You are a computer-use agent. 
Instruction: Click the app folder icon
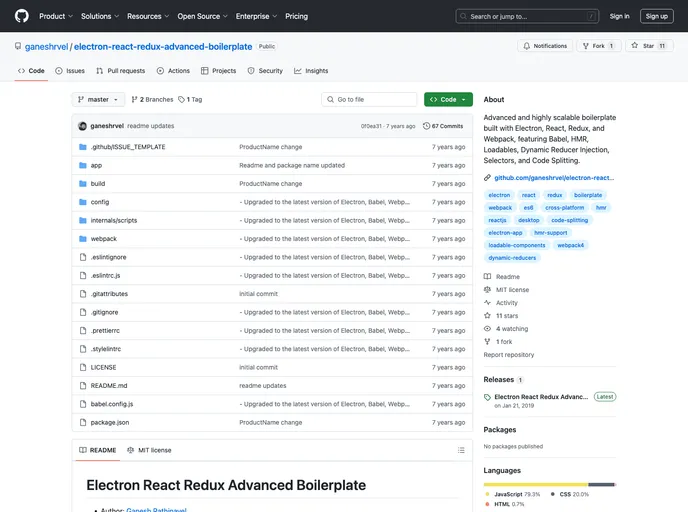pyautogui.click(x=82, y=165)
